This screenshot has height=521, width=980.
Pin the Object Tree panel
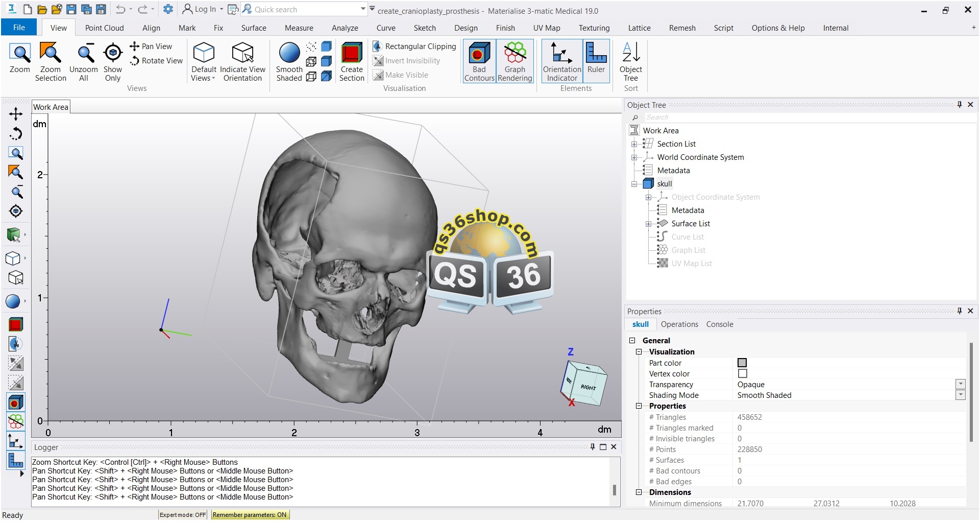(960, 105)
